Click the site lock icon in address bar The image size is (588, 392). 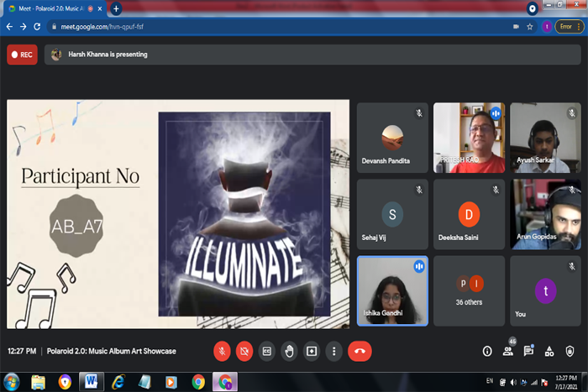[54, 27]
